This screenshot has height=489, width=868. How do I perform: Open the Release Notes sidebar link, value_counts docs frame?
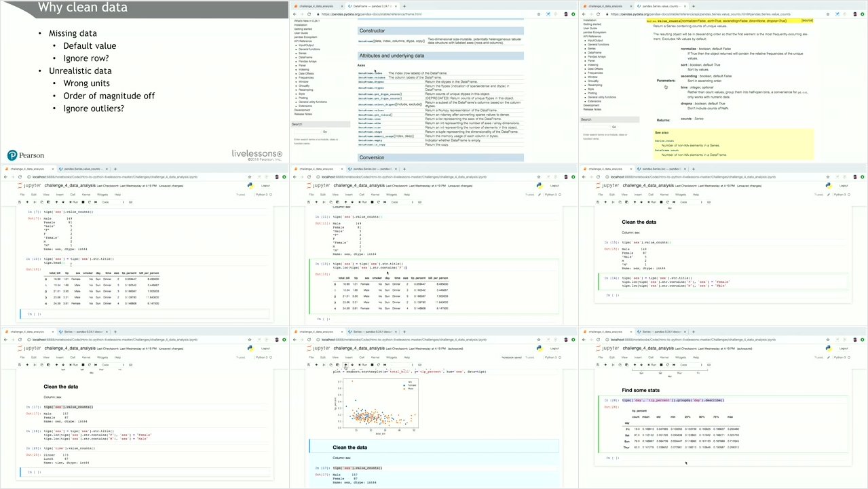592,109
